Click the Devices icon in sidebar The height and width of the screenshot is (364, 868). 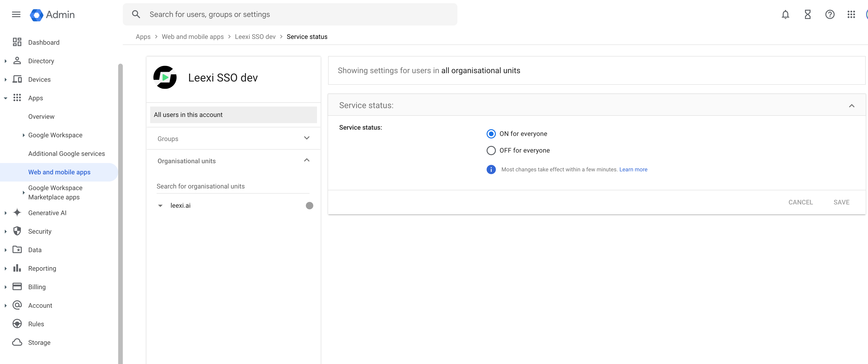click(17, 79)
